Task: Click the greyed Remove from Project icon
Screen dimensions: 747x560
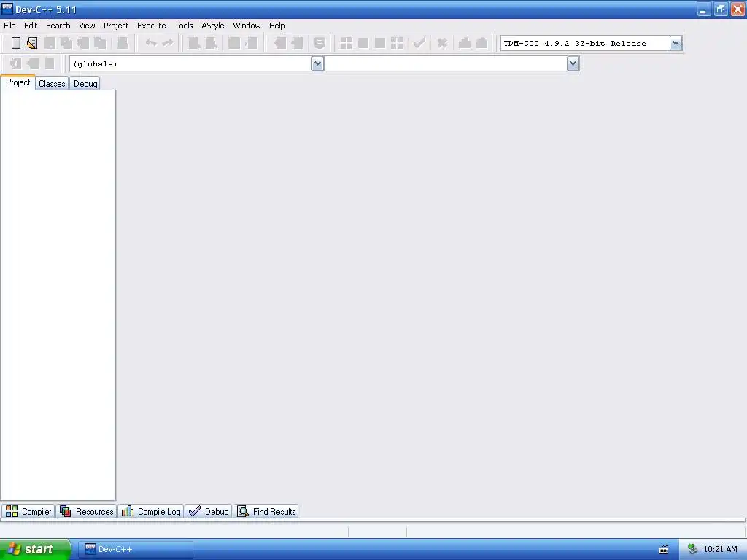Action: [x=297, y=43]
